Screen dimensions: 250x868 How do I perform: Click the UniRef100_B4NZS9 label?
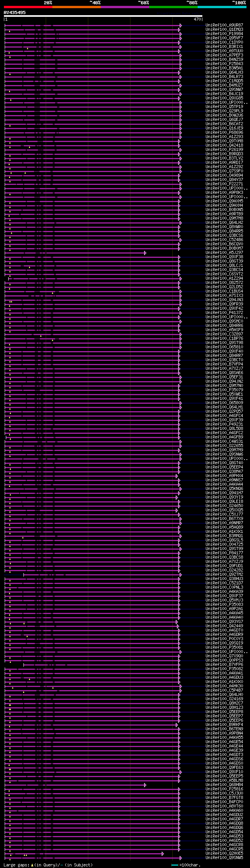(224, 60)
